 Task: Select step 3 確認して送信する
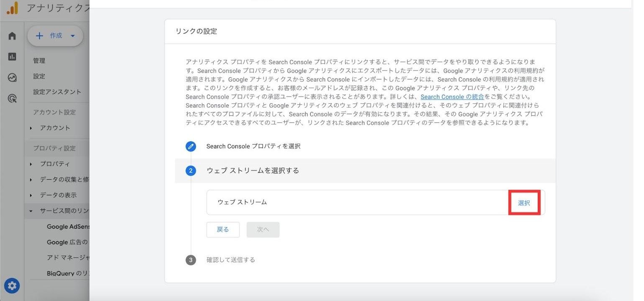point(231,260)
